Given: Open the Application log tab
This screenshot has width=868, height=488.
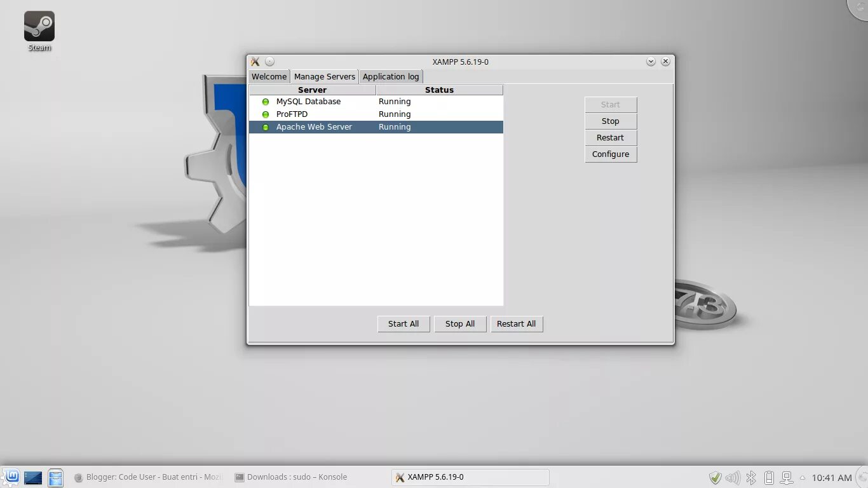Looking at the screenshot, I should click(x=391, y=76).
